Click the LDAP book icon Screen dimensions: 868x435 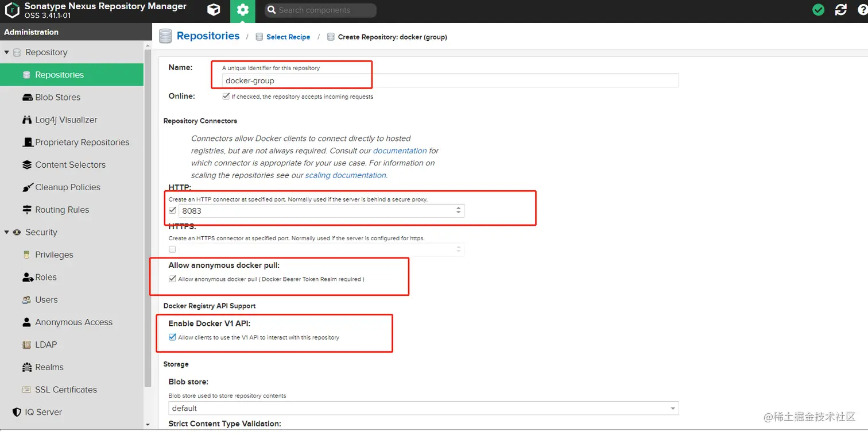click(27, 345)
